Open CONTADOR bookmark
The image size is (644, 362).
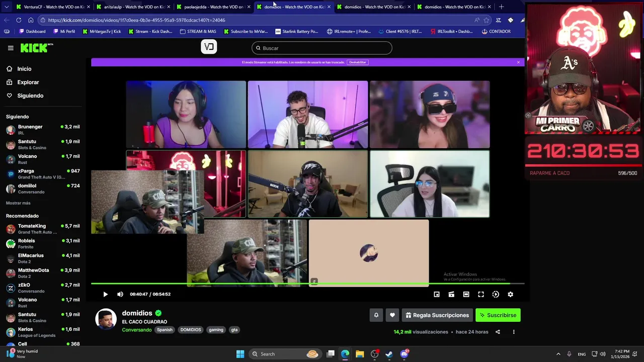click(x=496, y=31)
